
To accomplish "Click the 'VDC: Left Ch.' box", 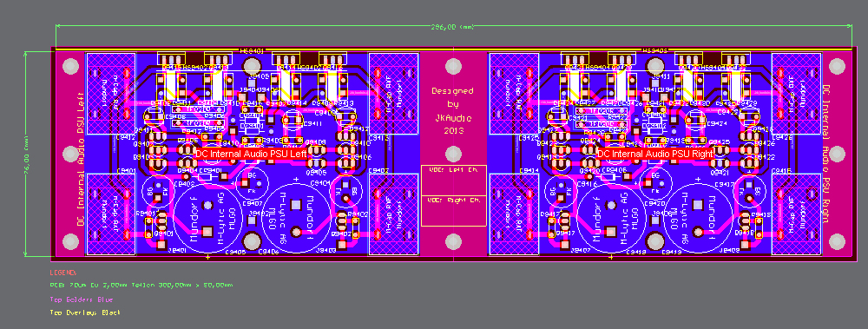I will point(453,180).
